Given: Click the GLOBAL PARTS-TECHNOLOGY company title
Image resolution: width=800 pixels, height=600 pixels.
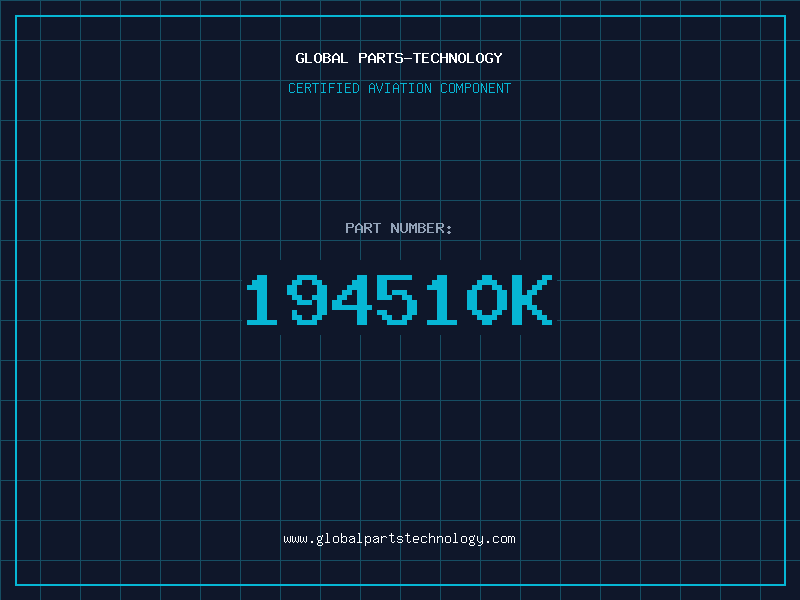Looking at the screenshot, I should coord(399,58).
